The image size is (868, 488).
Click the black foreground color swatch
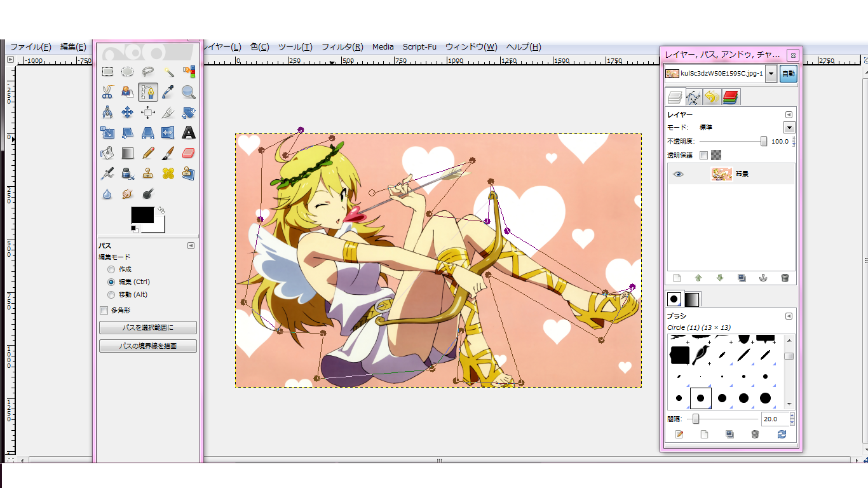coord(142,215)
